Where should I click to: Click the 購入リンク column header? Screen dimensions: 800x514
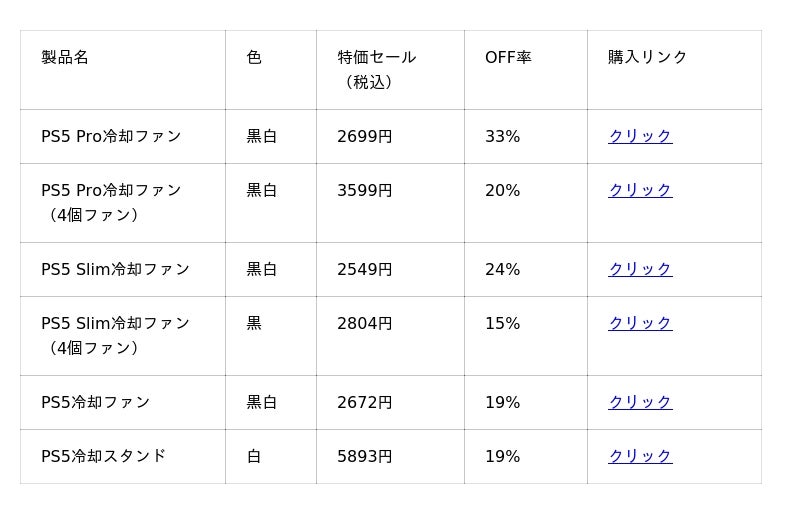[648, 57]
